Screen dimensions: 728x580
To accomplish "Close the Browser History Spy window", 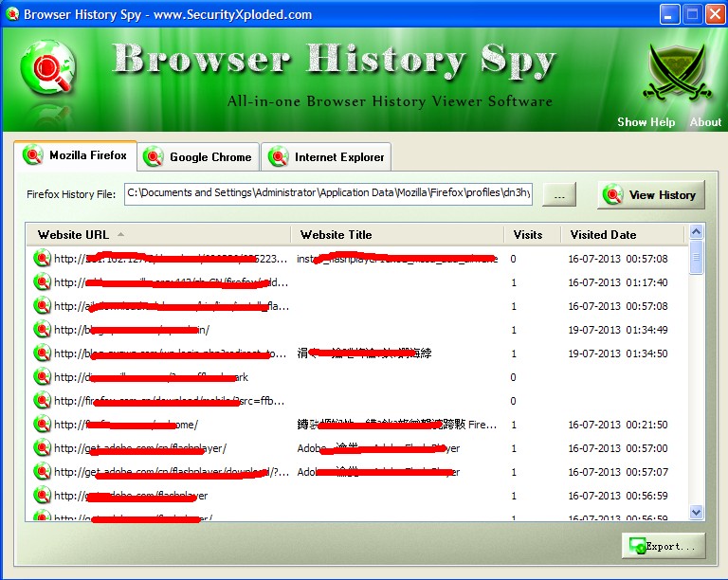I will (x=715, y=14).
